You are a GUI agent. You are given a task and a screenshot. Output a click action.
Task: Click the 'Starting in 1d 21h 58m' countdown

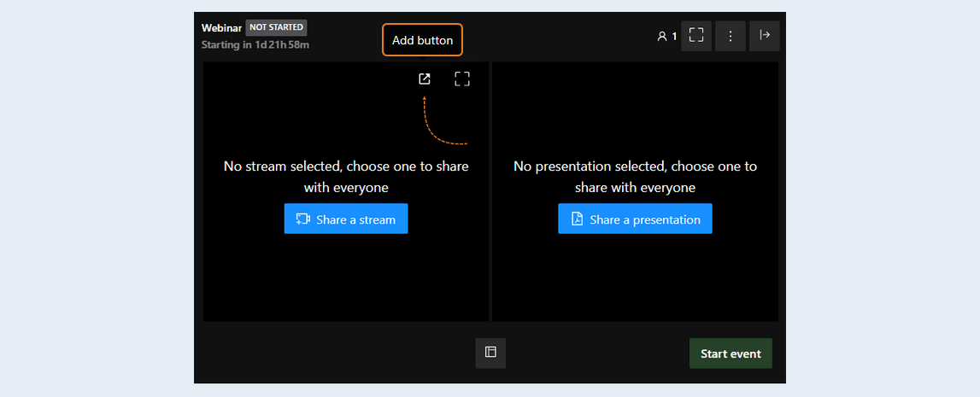tap(255, 45)
